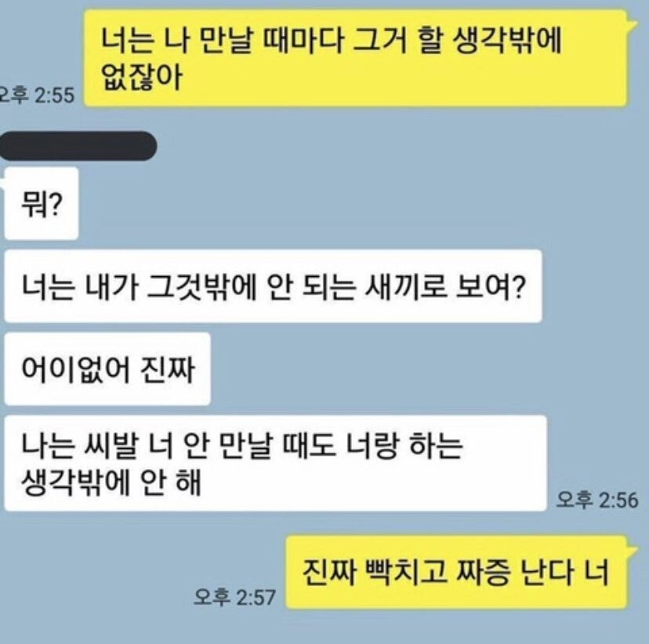Tap the '어이없어 진짜' bubble
Image resolution: width=649 pixels, height=644 pixels.
[107, 369]
